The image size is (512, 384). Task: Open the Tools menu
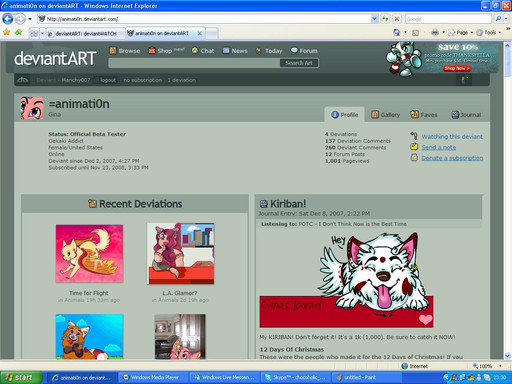click(489, 32)
